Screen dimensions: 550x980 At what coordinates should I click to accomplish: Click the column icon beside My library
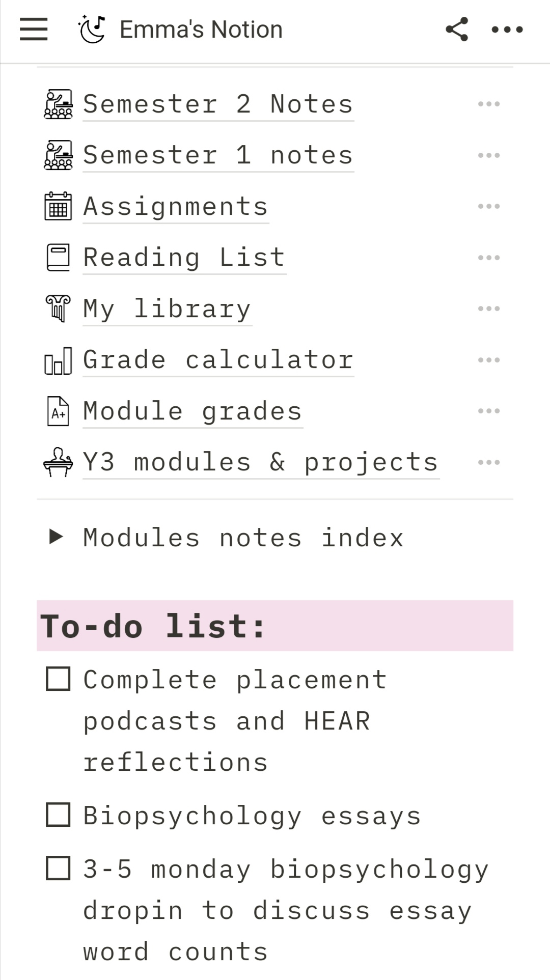click(x=58, y=309)
